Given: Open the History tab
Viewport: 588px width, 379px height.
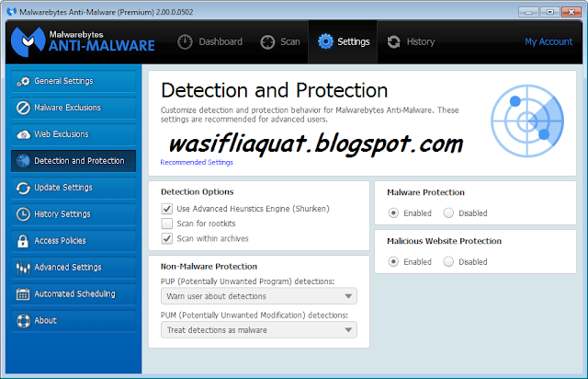Looking at the screenshot, I should point(411,41).
